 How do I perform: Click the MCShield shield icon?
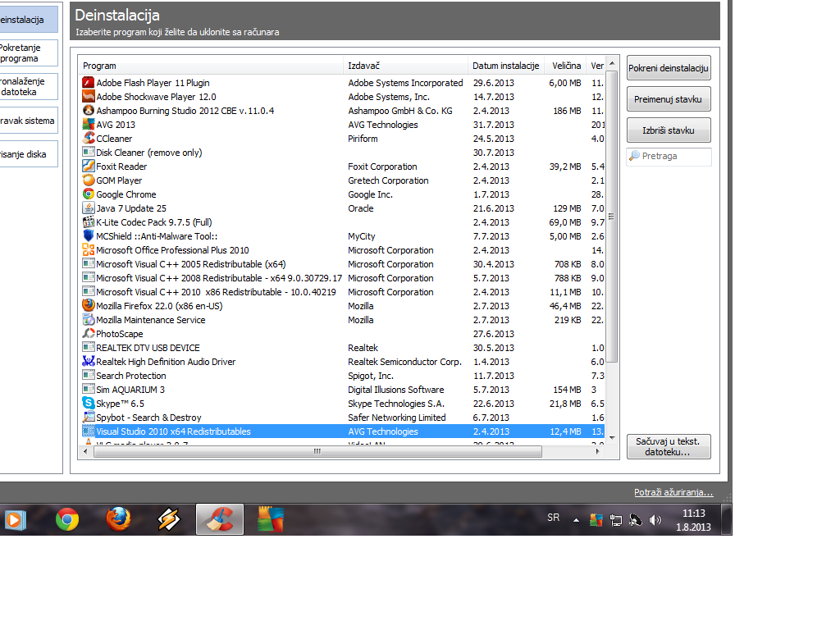click(x=89, y=235)
